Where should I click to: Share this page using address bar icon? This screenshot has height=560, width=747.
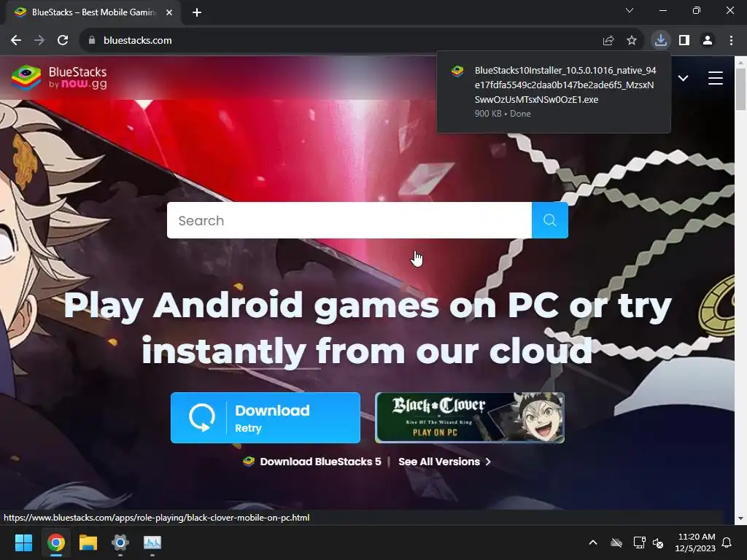608,41
